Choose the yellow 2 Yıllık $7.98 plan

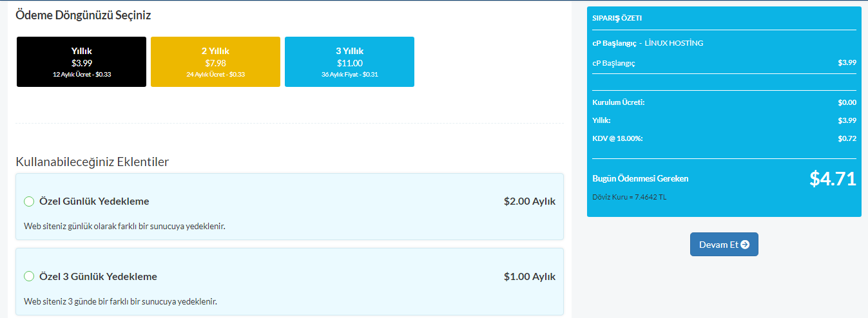[x=215, y=62]
